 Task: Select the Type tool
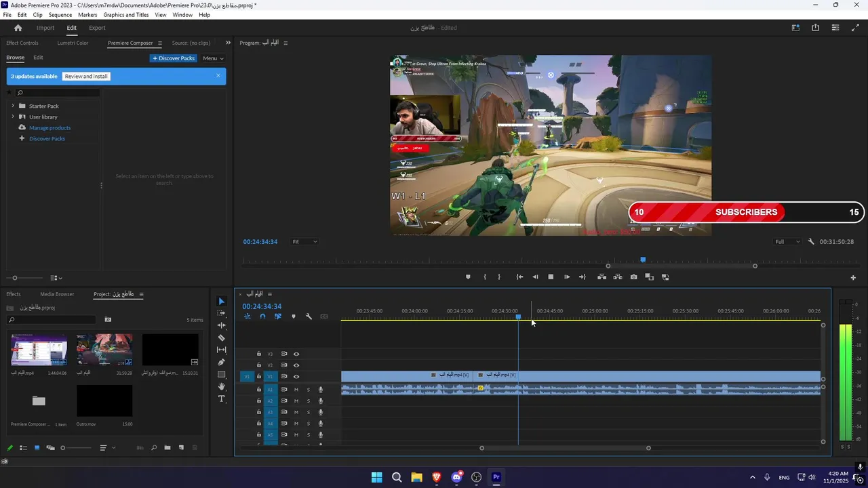[221, 399]
